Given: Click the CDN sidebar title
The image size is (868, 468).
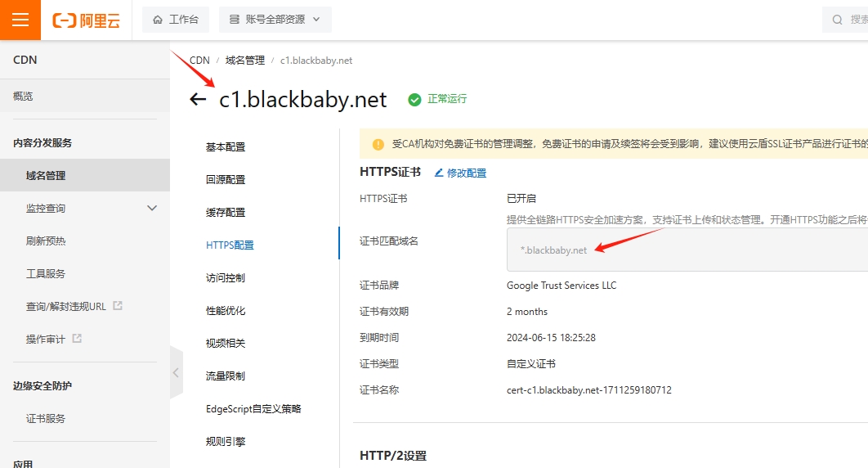Looking at the screenshot, I should tap(25, 60).
